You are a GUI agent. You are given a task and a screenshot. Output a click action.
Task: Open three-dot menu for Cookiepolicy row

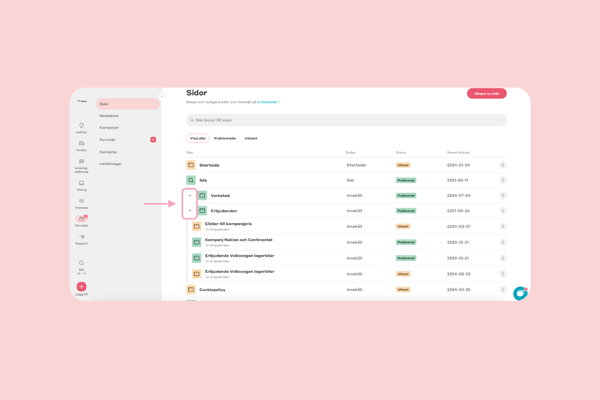503,289
